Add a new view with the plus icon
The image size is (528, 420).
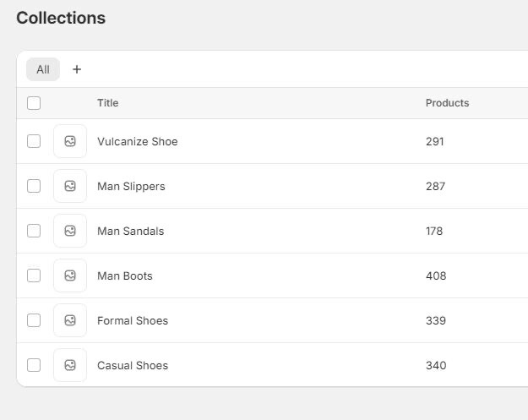point(77,69)
